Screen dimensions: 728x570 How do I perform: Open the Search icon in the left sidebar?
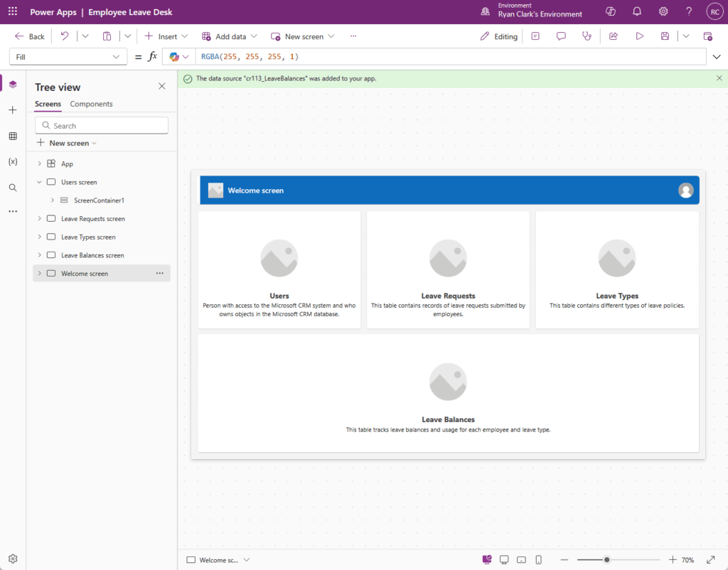tap(13, 188)
